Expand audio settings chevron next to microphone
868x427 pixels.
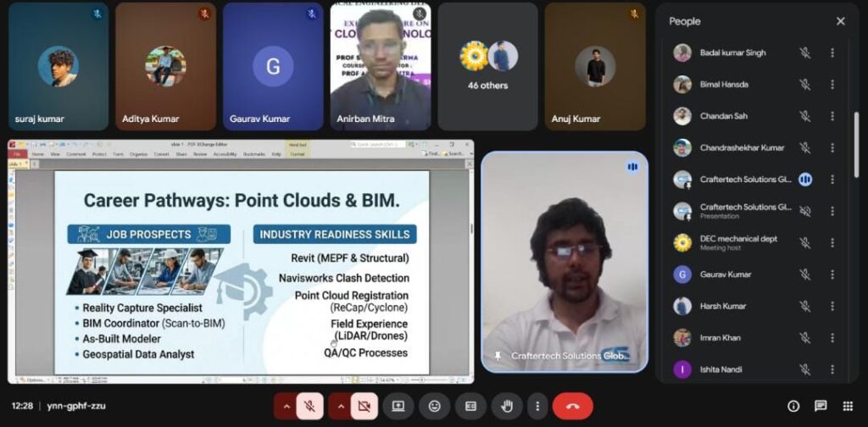click(287, 406)
